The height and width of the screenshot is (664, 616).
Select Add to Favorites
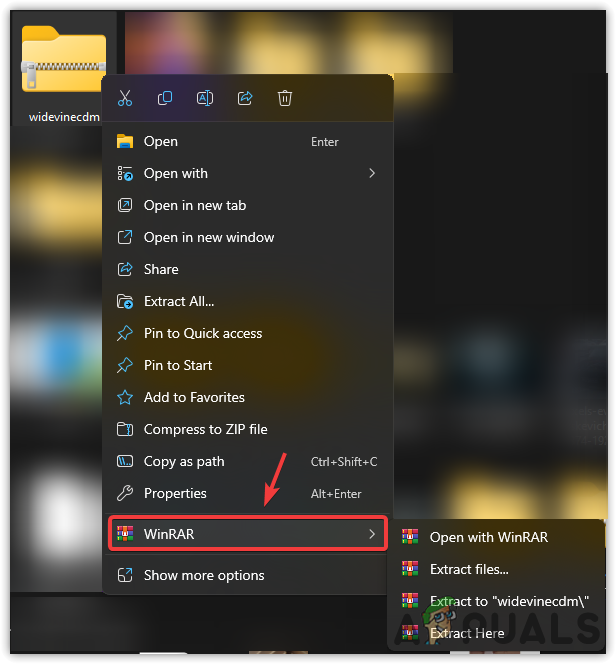pos(248,397)
